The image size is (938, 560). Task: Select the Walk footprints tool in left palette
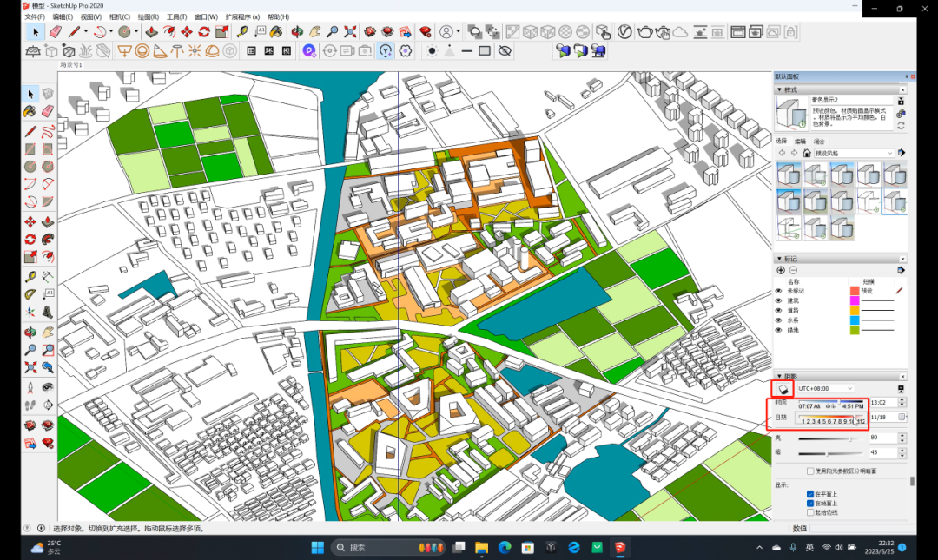click(30, 405)
